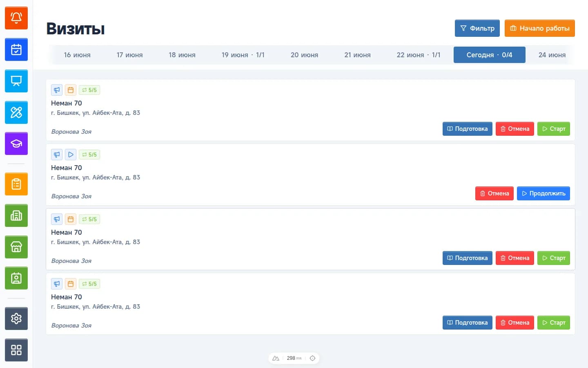This screenshot has height=368, width=588.
Task: Click the Неман 70 title on in-progress visit
Action: pos(67,168)
